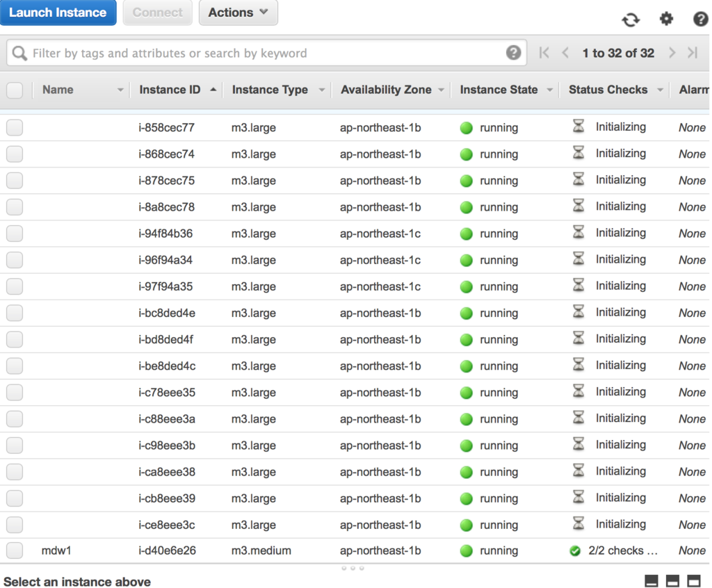Click the magnifier search icon
712x588 pixels.
coord(19,53)
